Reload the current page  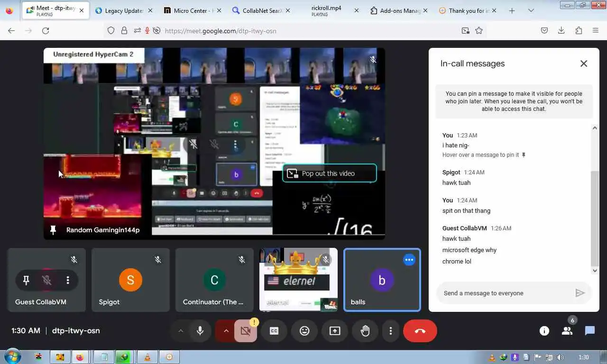tap(46, 30)
